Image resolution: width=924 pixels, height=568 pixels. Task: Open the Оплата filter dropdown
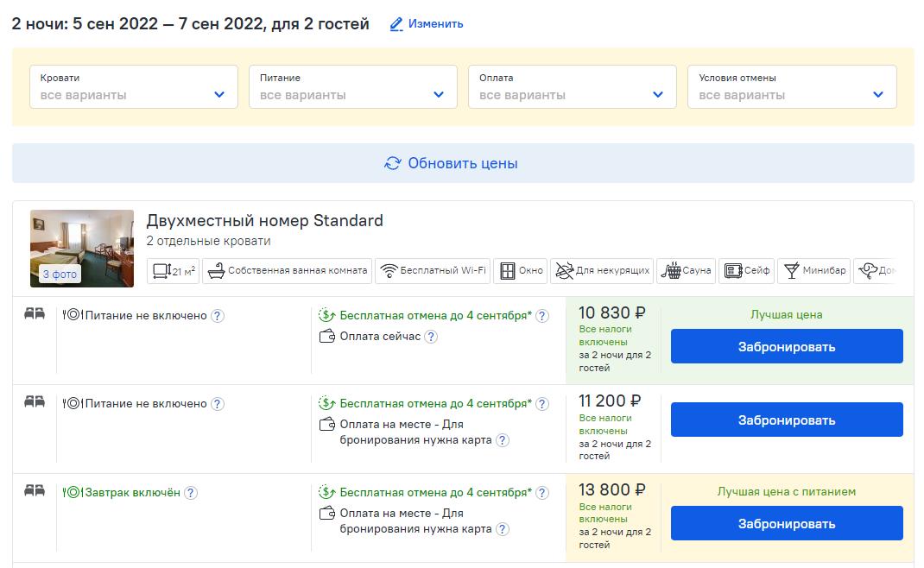573,87
